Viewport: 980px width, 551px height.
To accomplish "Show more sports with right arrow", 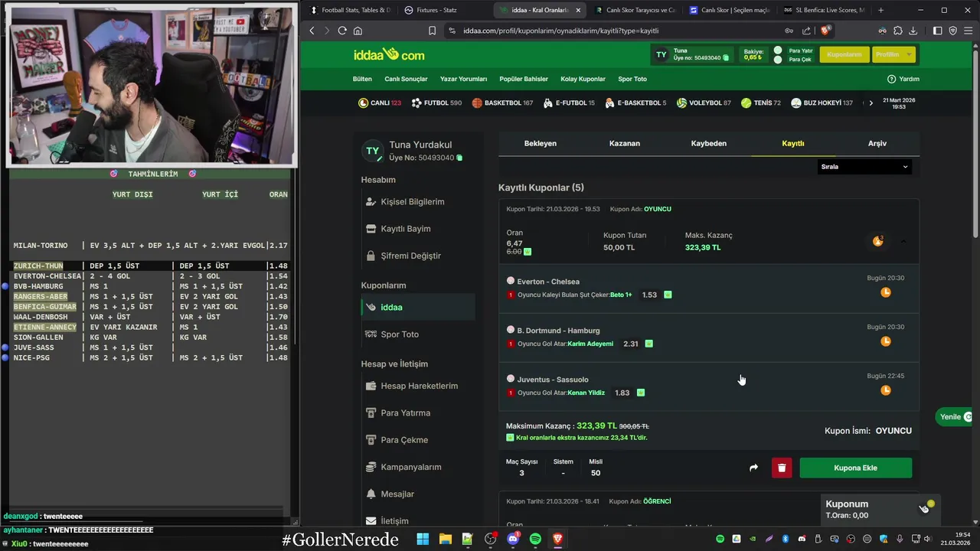I will click(871, 103).
